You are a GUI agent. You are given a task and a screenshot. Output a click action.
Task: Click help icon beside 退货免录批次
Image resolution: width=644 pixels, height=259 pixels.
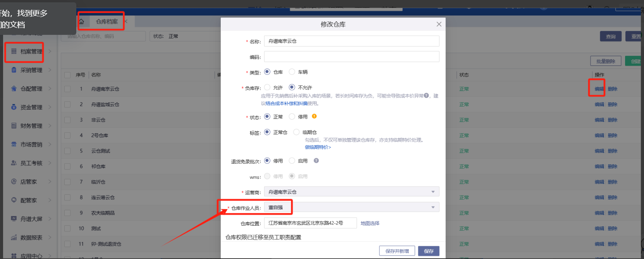(x=316, y=161)
